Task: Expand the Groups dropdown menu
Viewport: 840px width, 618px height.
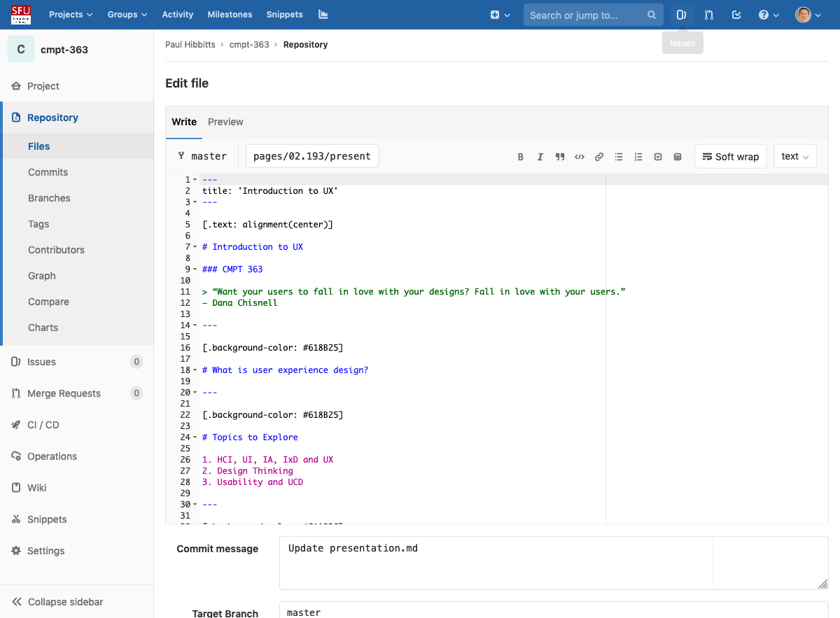Action: pyautogui.click(x=127, y=15)
